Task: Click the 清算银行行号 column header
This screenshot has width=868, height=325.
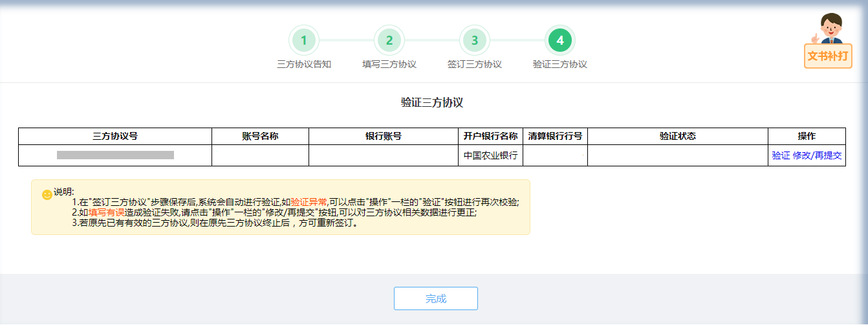Action: [x=555, y=136]
